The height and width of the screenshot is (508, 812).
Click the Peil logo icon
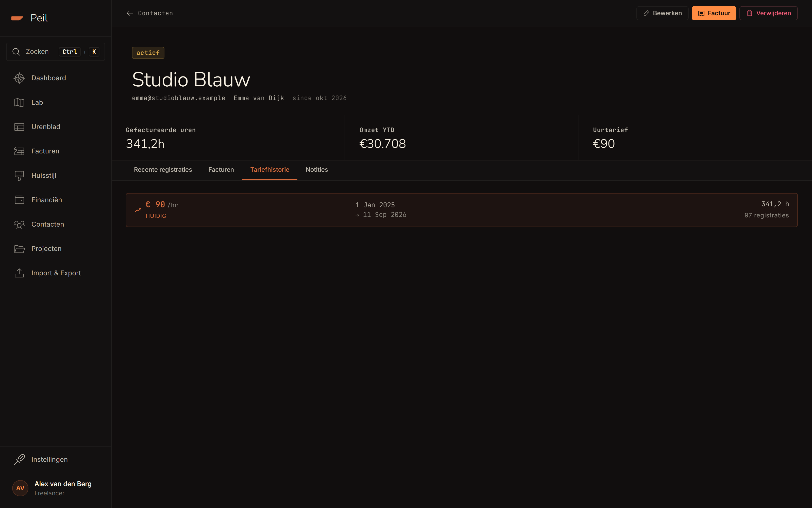[x=17, y=18]
